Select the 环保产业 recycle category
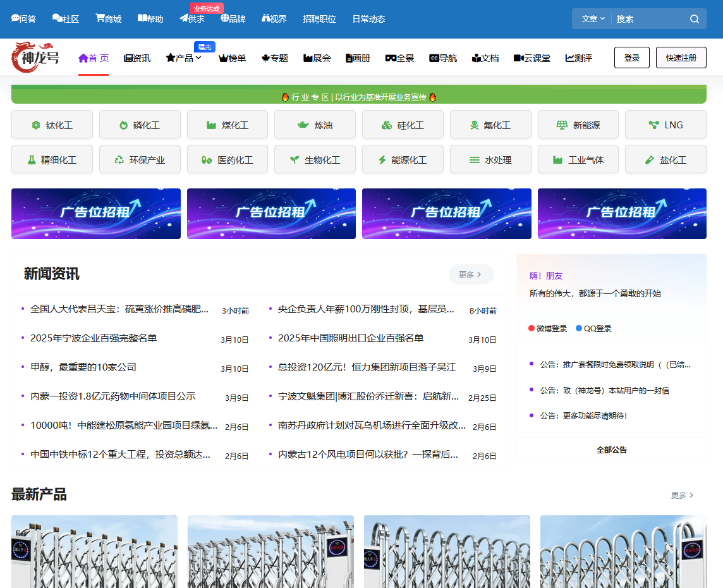 (x=140, y=160)
